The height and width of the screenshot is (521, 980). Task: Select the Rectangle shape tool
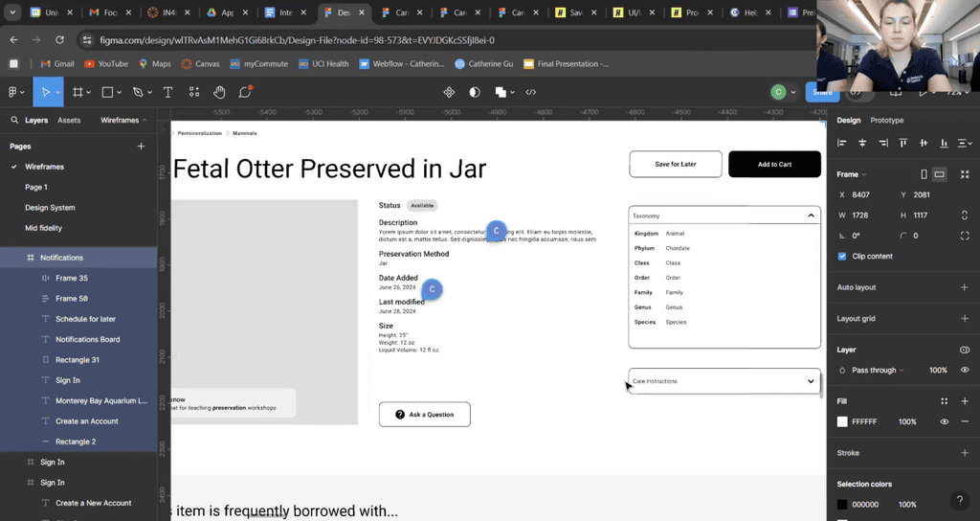point(107,93)
